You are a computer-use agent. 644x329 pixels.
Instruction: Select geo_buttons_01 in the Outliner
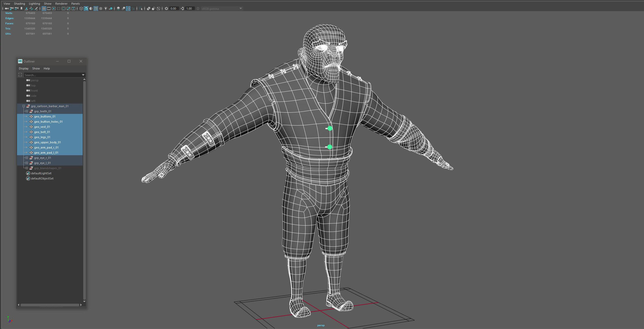click(45, 116)
